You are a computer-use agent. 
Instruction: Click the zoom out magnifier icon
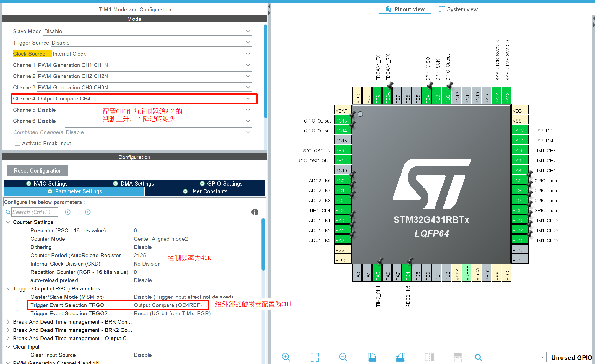(343, 357)
